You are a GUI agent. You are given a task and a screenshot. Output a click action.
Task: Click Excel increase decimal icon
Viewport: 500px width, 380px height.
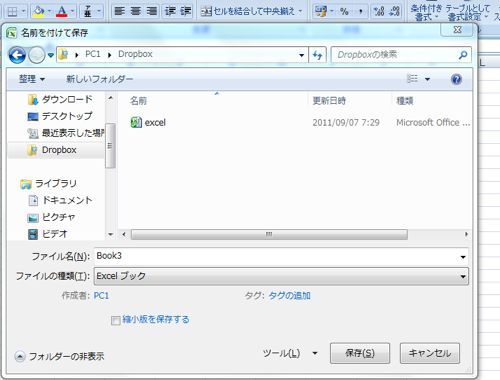(x=379, y=12)
